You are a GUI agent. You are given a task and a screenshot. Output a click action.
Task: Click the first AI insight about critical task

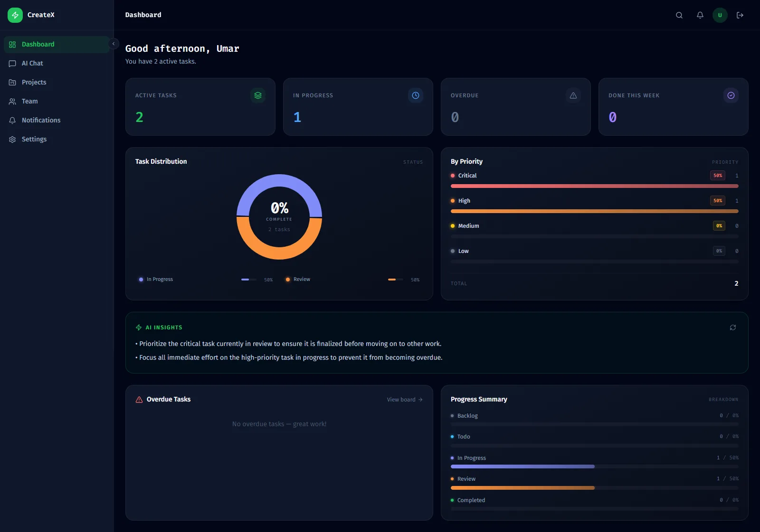(x=288, y=344)
